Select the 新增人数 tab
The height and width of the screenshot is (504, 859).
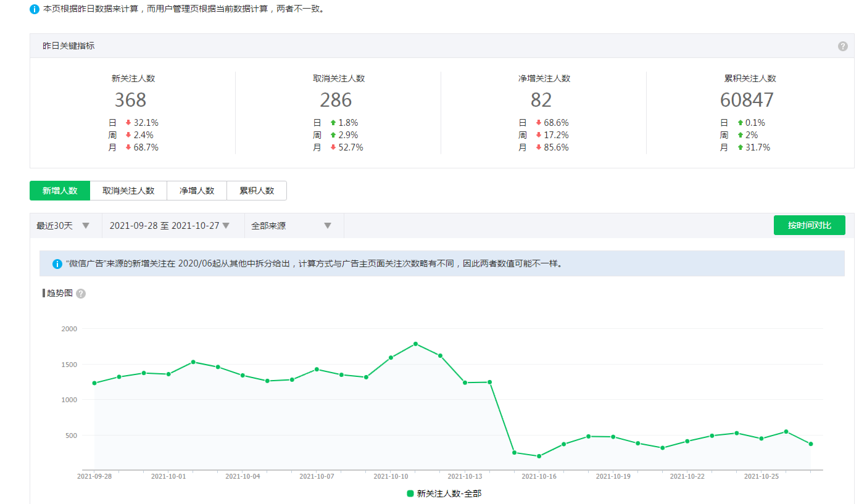(x=60, y=191)
